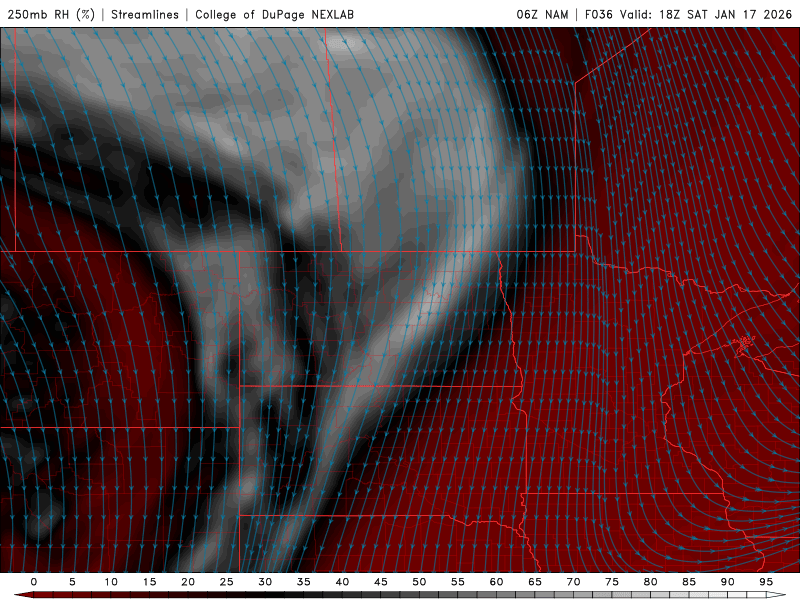Click the 50 value on the color scale

(419, 582)
